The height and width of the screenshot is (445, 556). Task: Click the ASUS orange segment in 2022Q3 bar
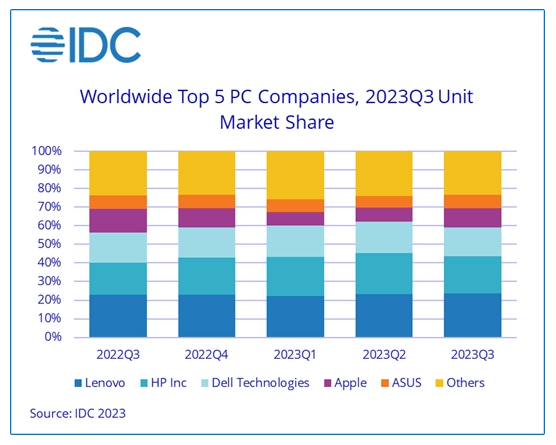(118, 202)
